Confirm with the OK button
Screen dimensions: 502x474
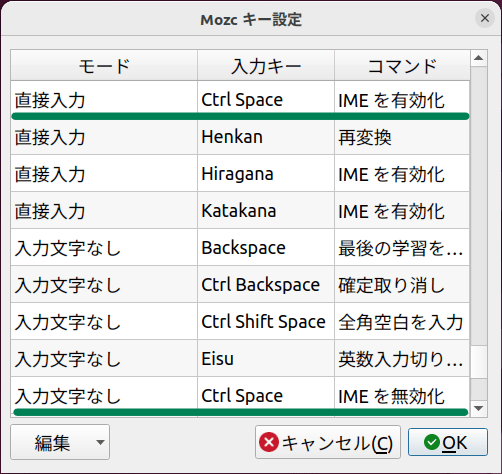(448, 442)
